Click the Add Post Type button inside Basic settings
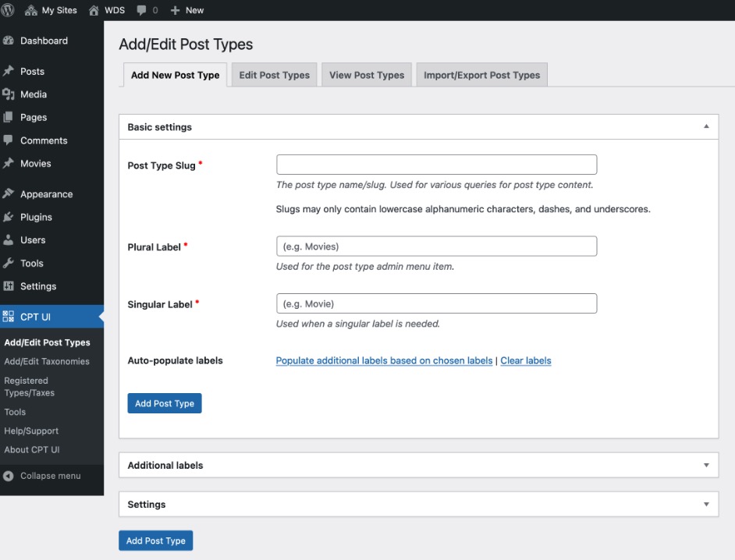Screen dimensions: 735x560 (x=165, y=403)
